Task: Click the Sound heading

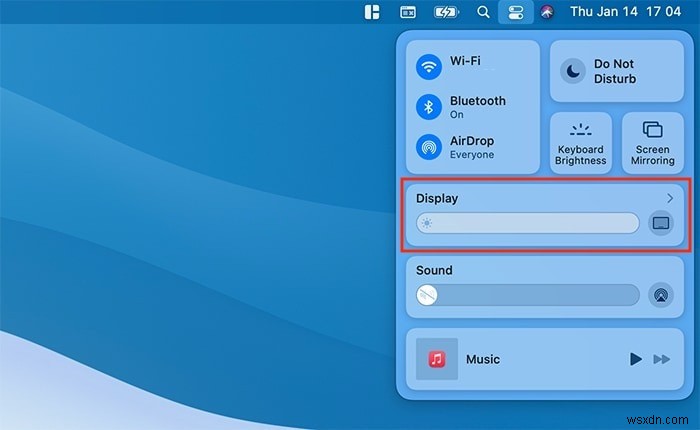Action: [x=434, y=270]
